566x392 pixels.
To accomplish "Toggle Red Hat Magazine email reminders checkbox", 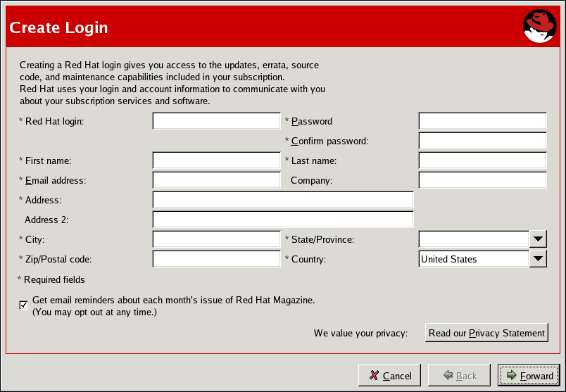I will (24, 305).
